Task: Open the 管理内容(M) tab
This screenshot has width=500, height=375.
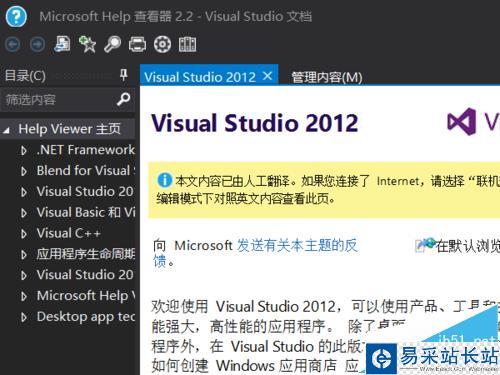Action: [327, 77]
